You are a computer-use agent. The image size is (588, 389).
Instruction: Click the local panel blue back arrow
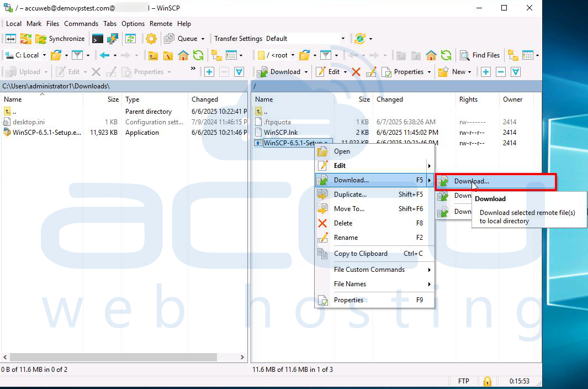104,55
